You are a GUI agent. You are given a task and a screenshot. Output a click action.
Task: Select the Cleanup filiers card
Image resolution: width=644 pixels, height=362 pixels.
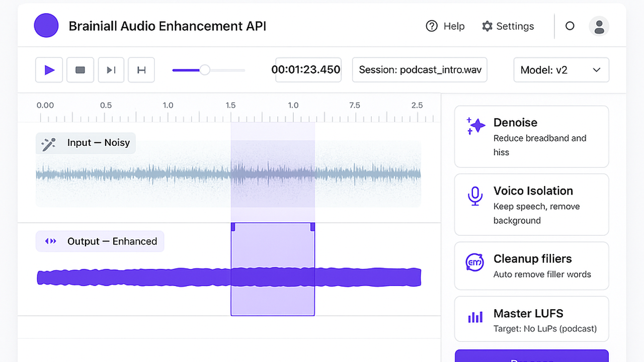(531, 266)
